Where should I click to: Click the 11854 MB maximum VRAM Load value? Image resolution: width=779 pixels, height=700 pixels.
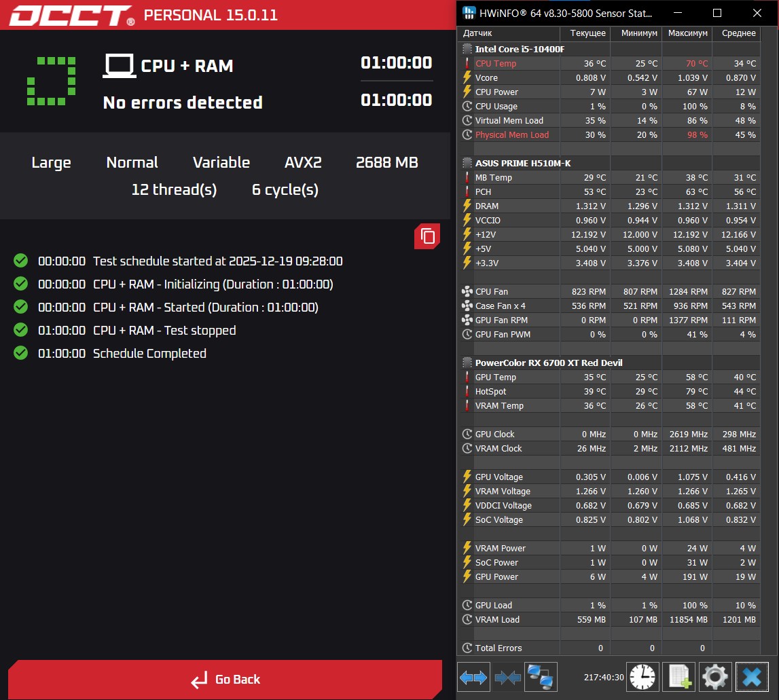(689, 619)
